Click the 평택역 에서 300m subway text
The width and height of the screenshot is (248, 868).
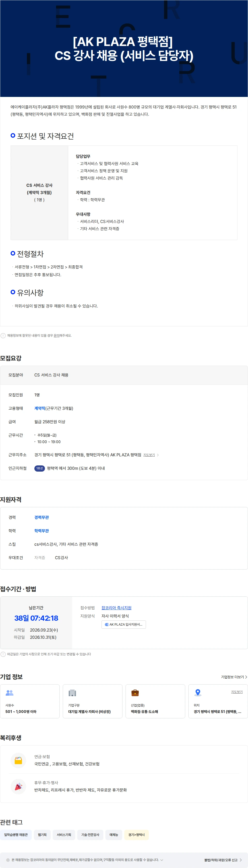click(x=76, y=468)
